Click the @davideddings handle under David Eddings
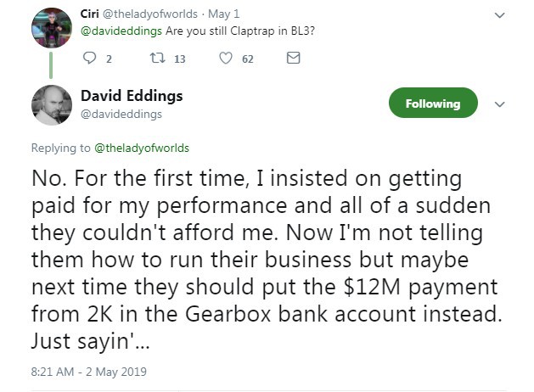This screenshot has width=534, height=392. point(121,114)
